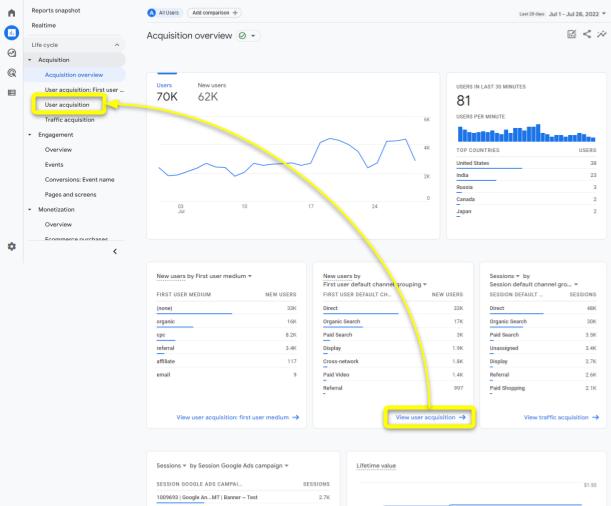This screenshot has width=611, height=506.
Task: Click Acquisition overview page title
Action: point(189,36)
